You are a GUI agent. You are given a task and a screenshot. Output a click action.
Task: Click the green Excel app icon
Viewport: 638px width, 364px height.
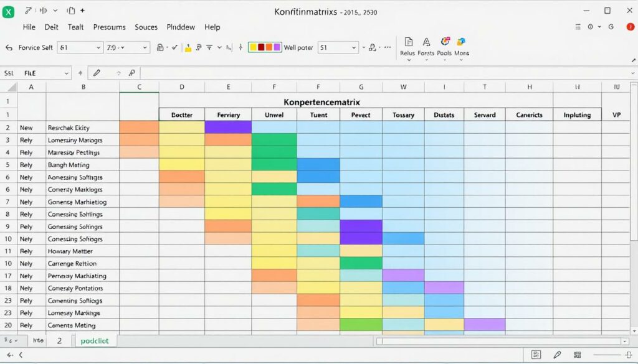[x=8, y=11]
